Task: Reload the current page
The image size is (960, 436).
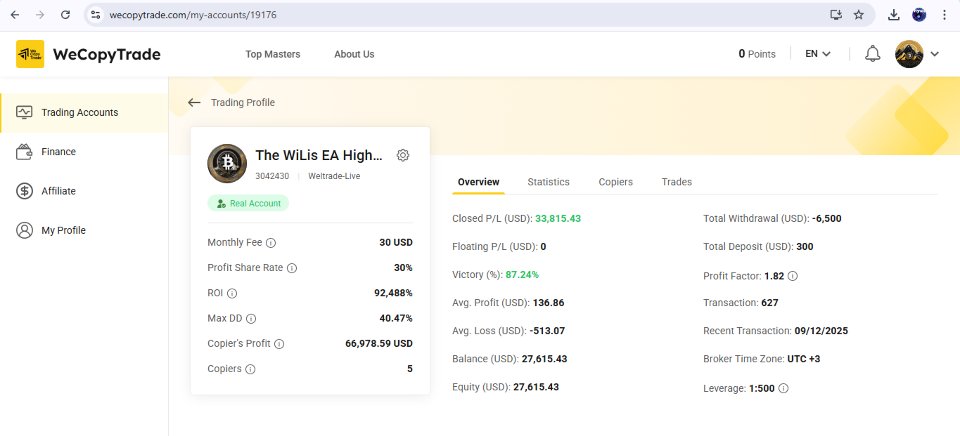Action: [x=66, y=15]
